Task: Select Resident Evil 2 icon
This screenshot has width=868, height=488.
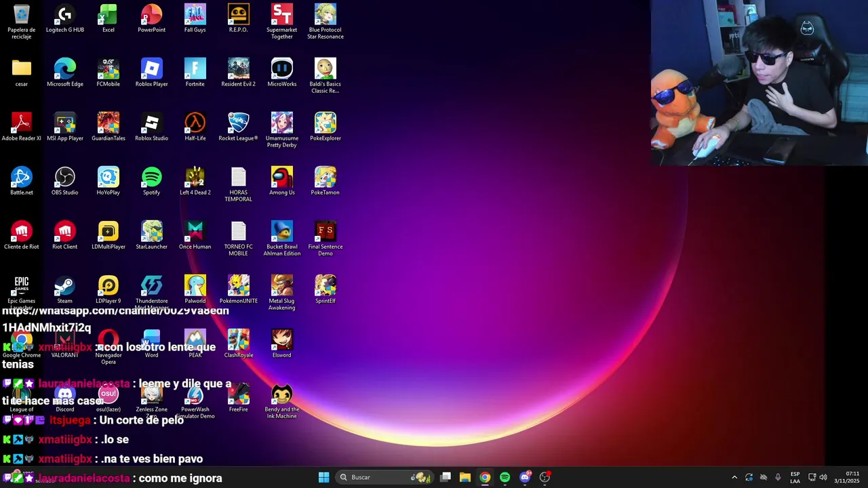Action: click(x=239, y=73)
